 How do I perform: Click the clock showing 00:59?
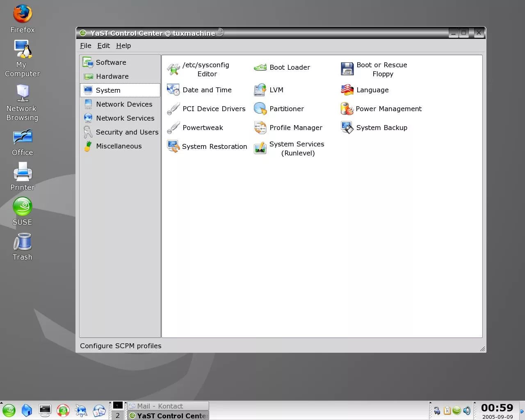497,408
